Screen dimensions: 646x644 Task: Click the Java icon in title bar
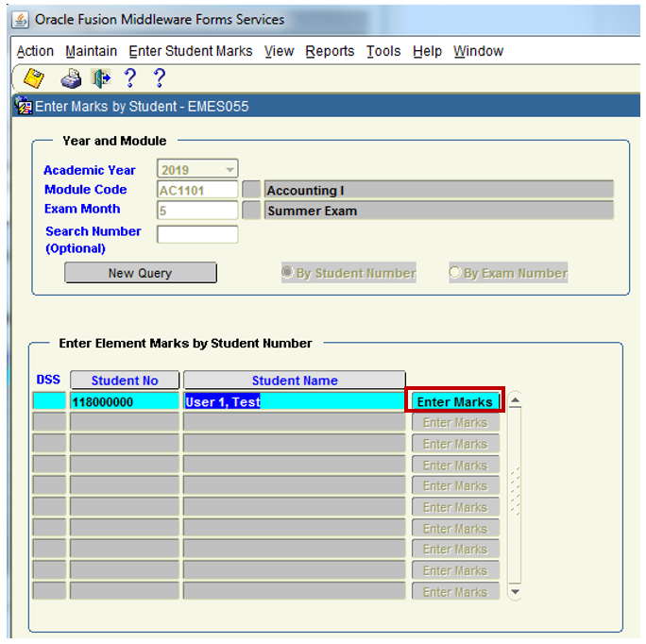(20, 20)
